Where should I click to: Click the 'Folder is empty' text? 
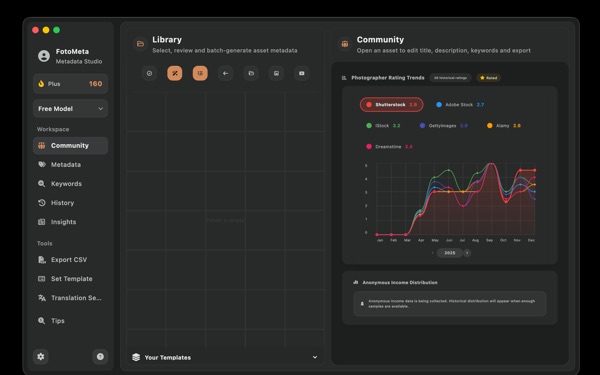click(225, 220)
